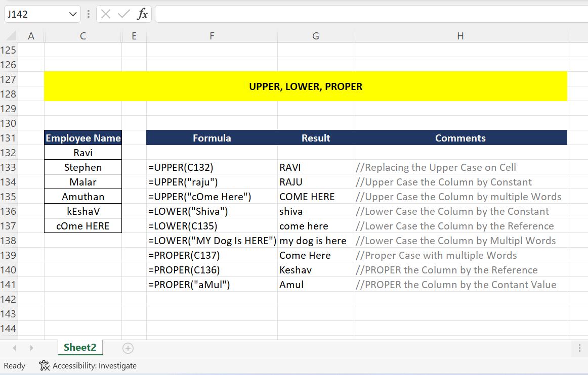Select the yellow UPPER, LOWER, PROPER banner
588x375 pixels.
[x=306, y=86]
